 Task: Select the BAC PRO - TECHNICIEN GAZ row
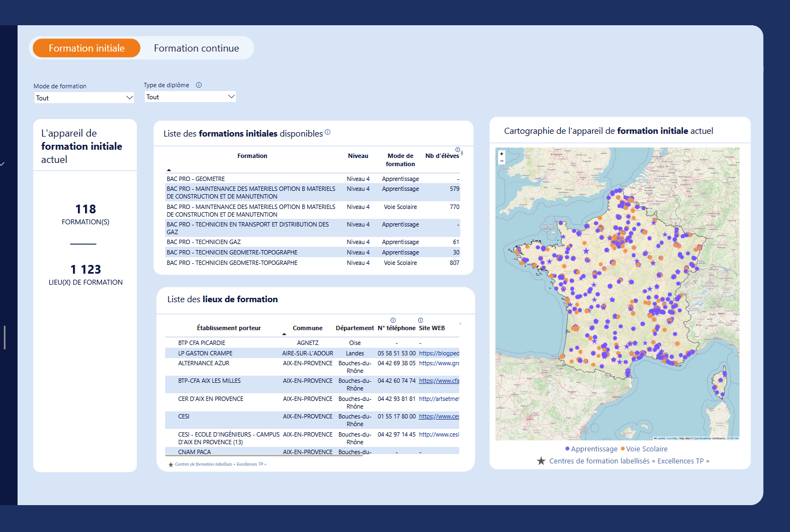tap(204, 242)
